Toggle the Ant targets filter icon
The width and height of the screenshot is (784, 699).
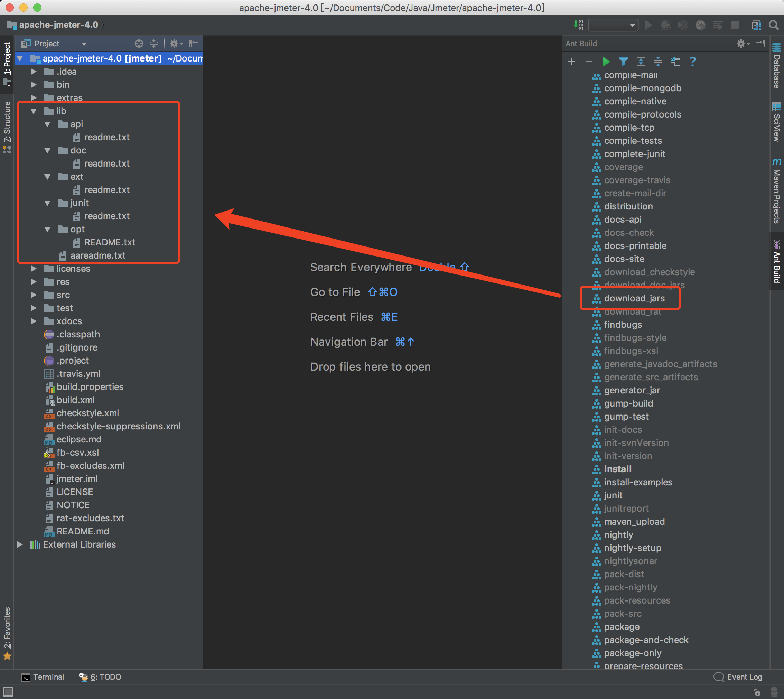pos(624,62)
